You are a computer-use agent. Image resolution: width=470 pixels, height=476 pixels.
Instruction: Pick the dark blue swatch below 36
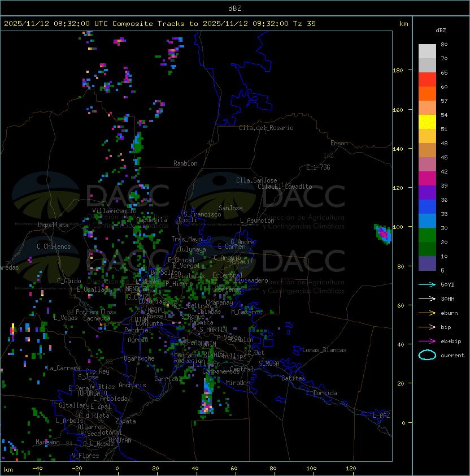(x=427, y=207)
